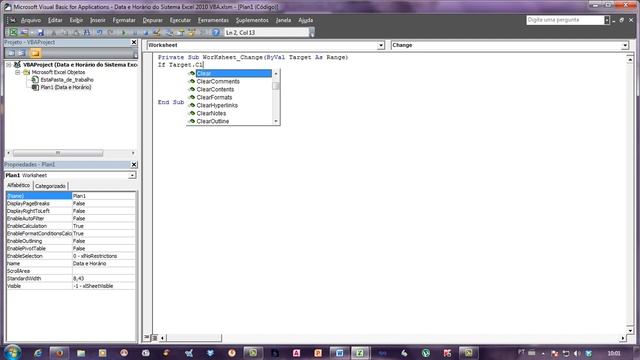Open Firefox from the taskbar
The width and height of the screenshot is (640, 360).
pyautogui.click(x=60, y=353)
